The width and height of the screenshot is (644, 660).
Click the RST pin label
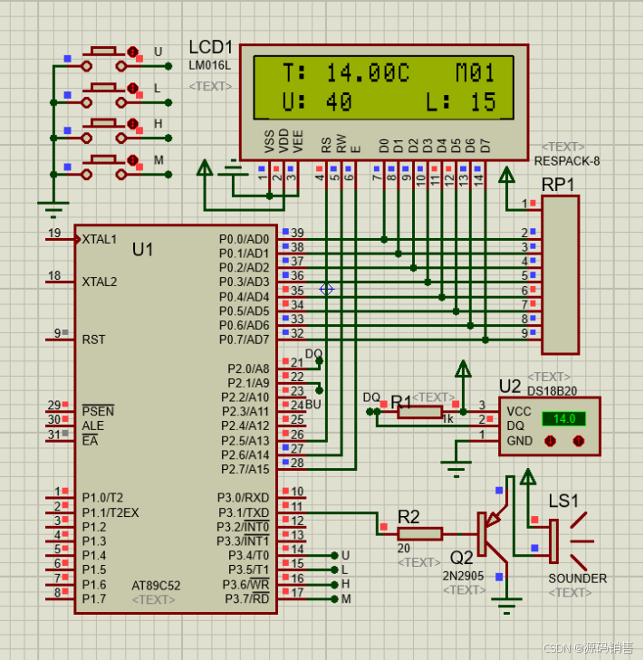[93, 340]
